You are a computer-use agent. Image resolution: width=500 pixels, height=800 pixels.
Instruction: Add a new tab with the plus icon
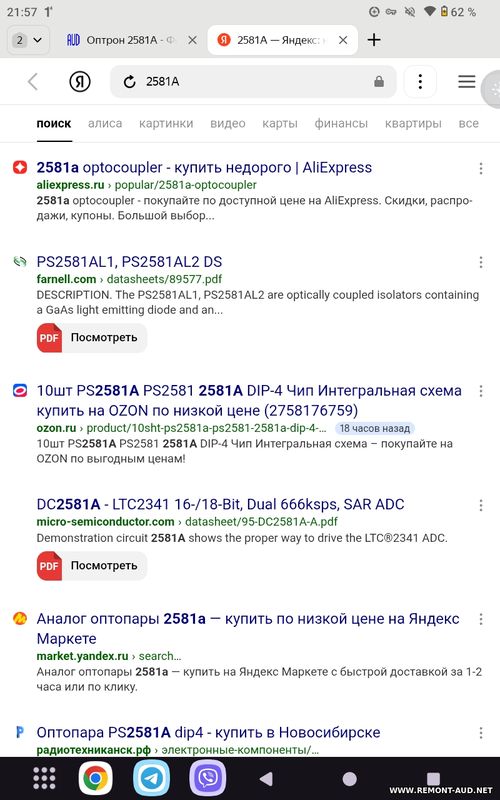[x=374, y=40]
